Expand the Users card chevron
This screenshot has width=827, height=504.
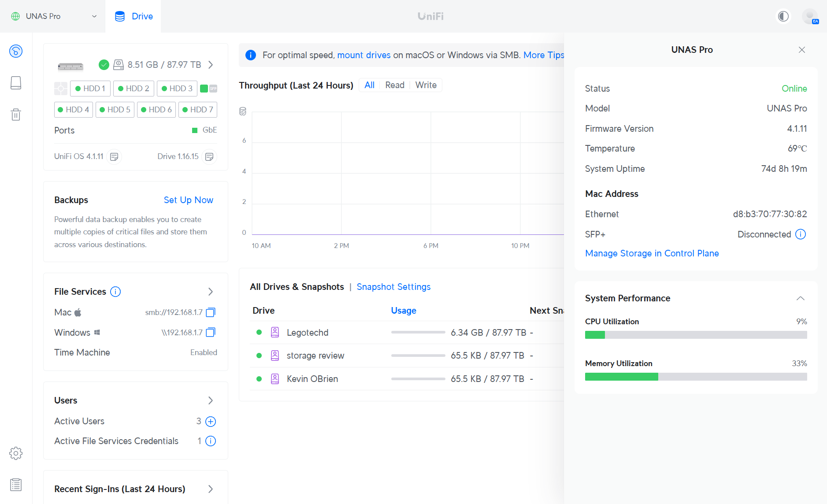coord(211,400)
